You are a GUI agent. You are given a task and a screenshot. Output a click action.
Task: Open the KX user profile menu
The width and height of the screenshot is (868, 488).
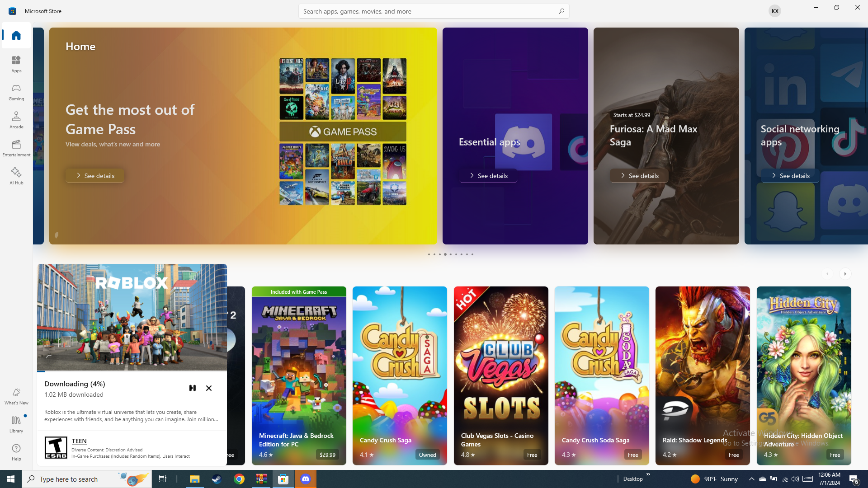[x=774, y=11]
